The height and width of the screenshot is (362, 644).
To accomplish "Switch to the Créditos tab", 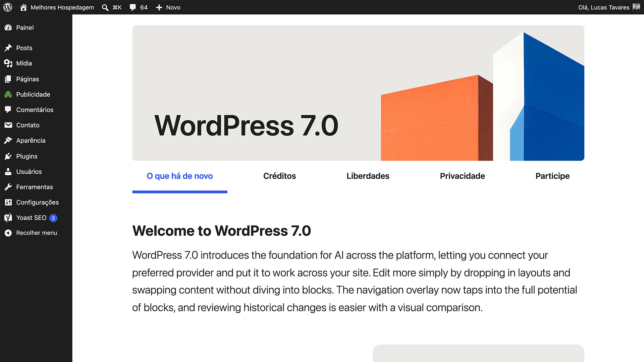I will click(x=279, y=176).
